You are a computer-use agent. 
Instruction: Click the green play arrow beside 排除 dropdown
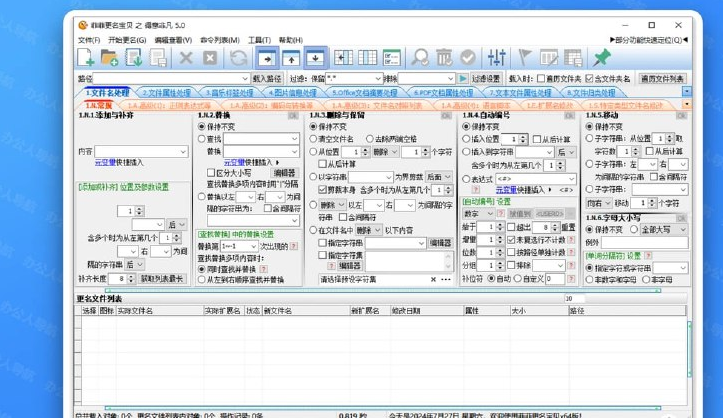tap(463, 79)
